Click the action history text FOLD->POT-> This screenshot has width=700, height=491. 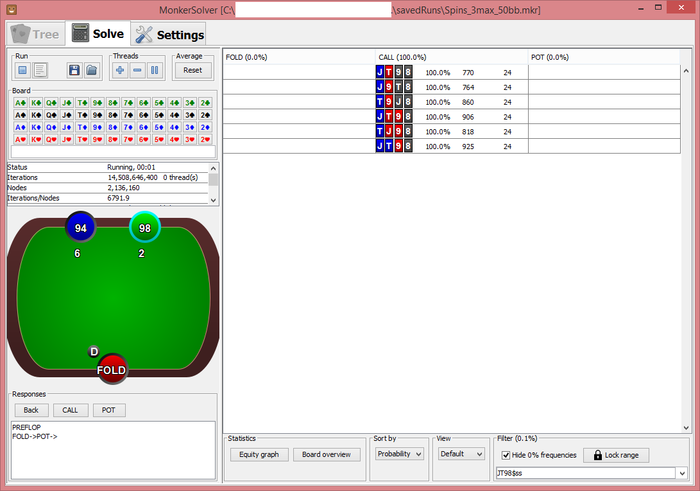pos(35,437)
